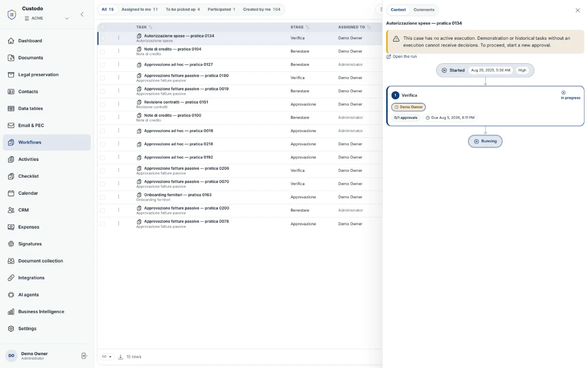Open task Approvazione fatture passive — pratica 0206
The width and height of the screenshot is (588, 368).
186,168
